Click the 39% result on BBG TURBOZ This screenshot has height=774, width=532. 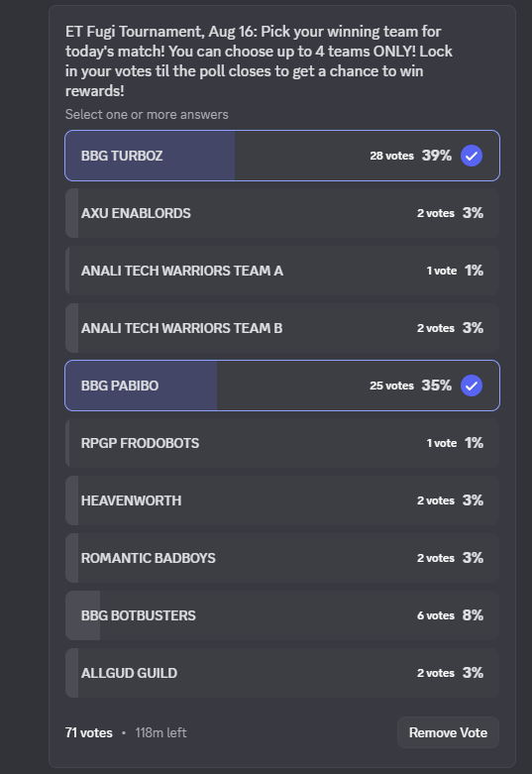(437, 156)
